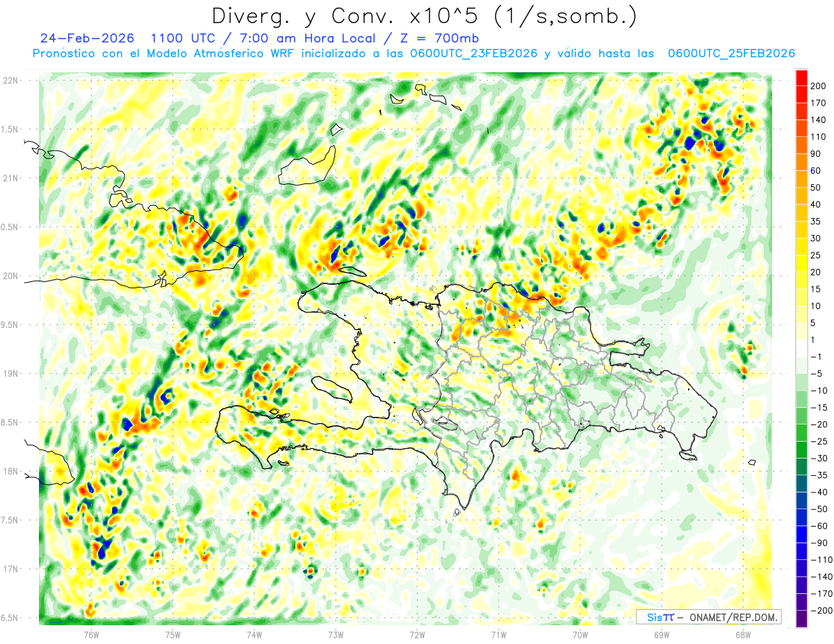This screenshot has width=834, height=644.
Task: Pick the purple swatch at the color scale bottom
Action: tap(801, 619)
